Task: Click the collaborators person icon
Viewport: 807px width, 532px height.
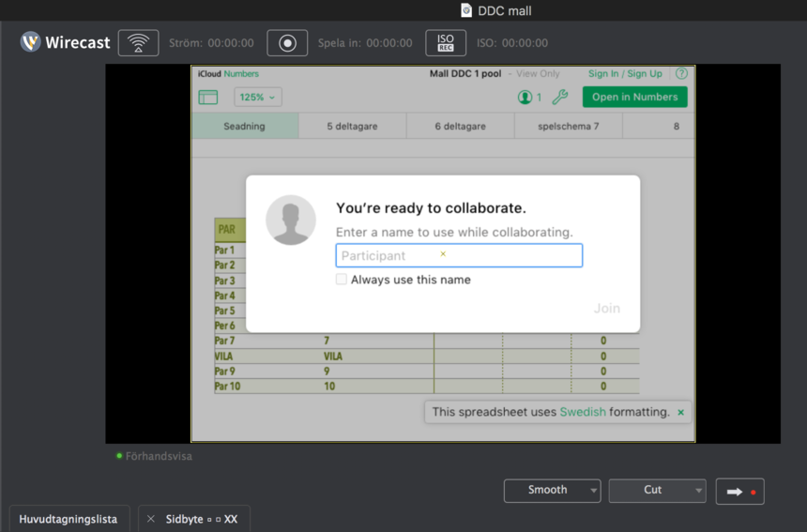Action: point(525,97)
